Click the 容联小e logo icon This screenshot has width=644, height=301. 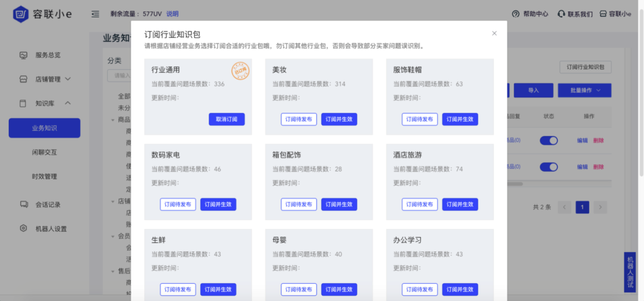[x=21, y=14]
